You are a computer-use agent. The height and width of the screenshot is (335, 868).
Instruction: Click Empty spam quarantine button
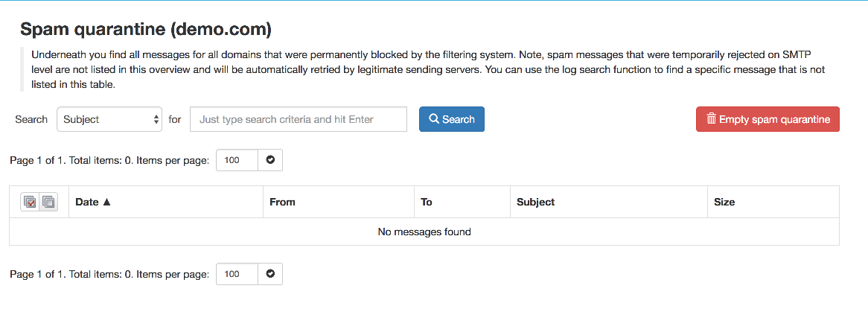click(768, 119)
